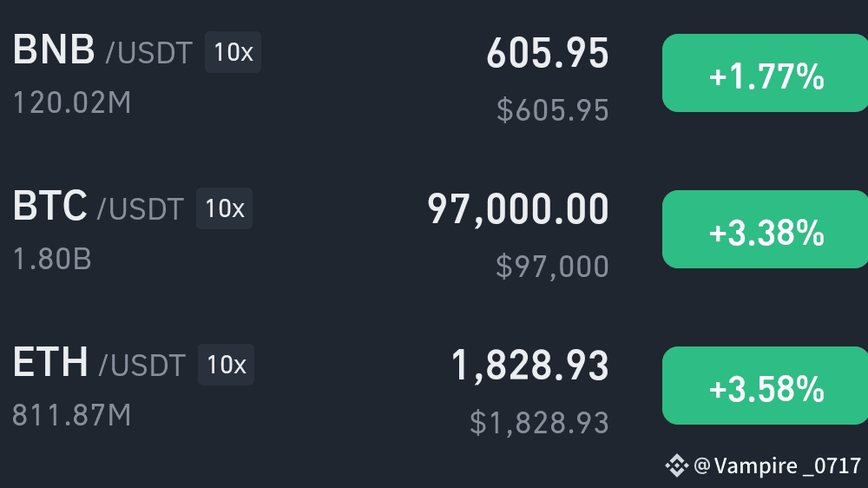The width and height of the screenshot is (868, 488).
Task: Open the @Vampire_0717 profile handle
Action: [777, 465]
